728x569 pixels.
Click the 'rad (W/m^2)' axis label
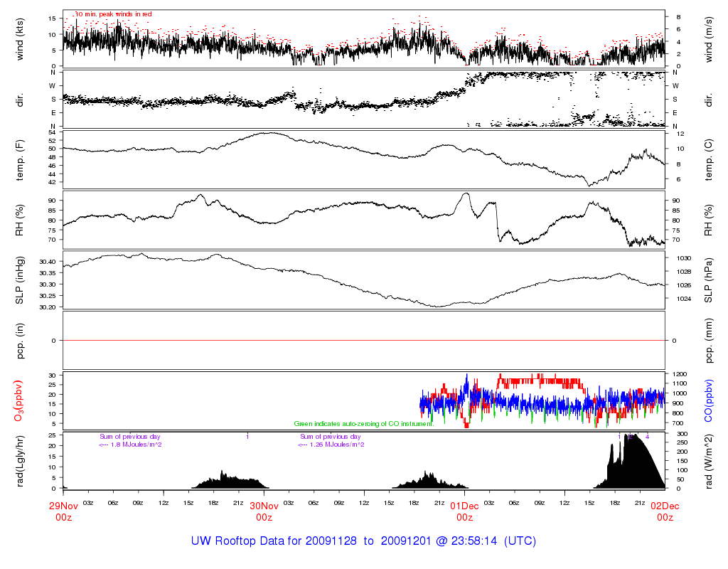[x=708, y=461]
